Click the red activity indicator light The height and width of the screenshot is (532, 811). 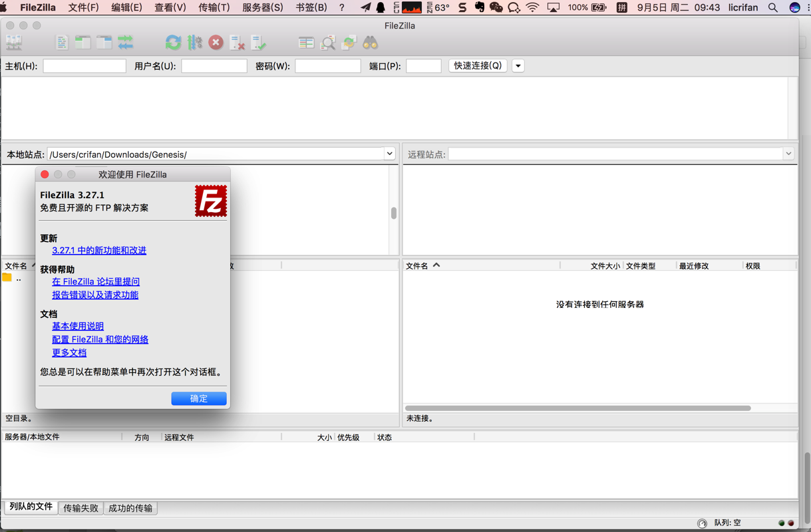[791, 523]
